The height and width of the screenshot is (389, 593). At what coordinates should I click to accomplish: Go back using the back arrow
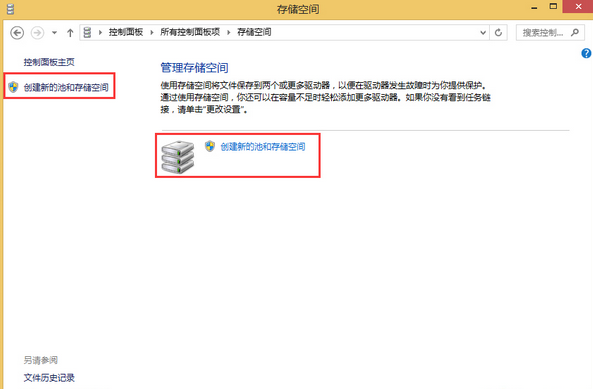click(x=17, y=33)
